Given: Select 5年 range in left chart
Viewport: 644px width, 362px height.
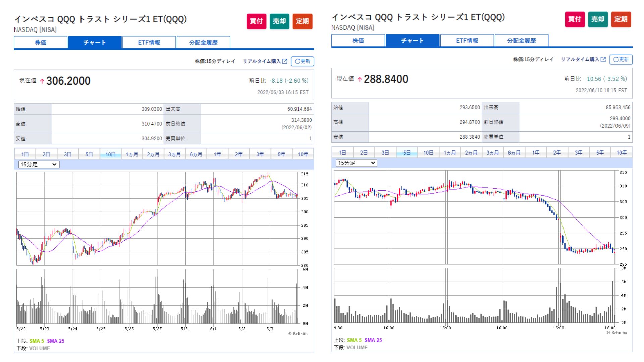Looking at the screenshot, I should click(281, 154).
